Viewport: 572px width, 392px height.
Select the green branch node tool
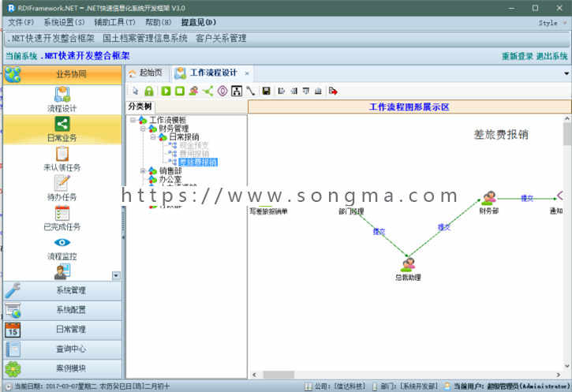pyautogui.click(x=208, y=91)
